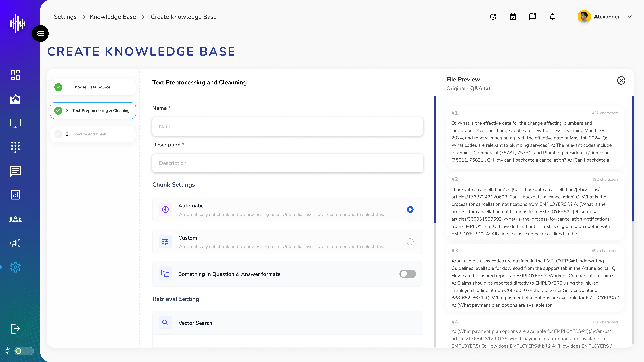Click the "432 characters" label
This screenshot has width=644, height=362.
click(x=605, y=113)
